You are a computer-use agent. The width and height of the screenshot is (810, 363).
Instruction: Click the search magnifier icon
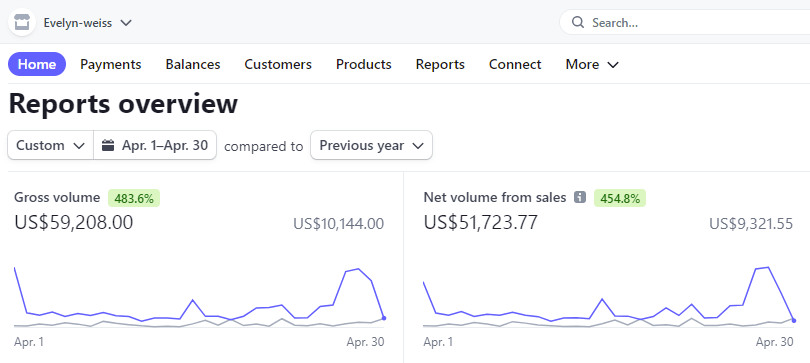click(578, 23)
